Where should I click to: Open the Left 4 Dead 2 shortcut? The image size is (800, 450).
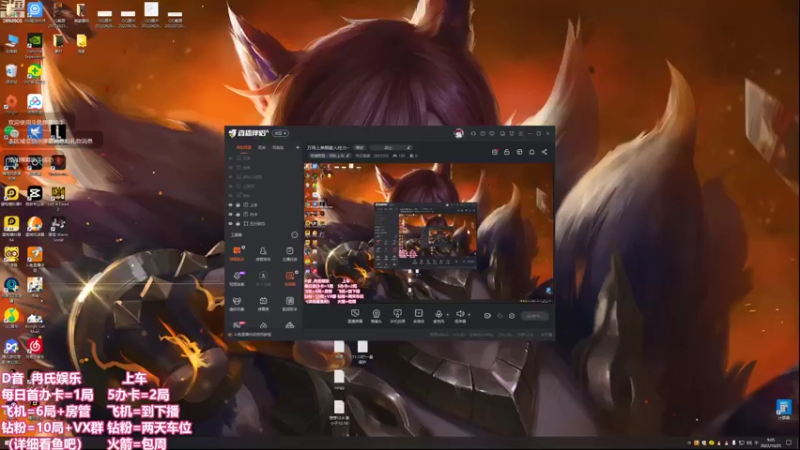point(58,197)
